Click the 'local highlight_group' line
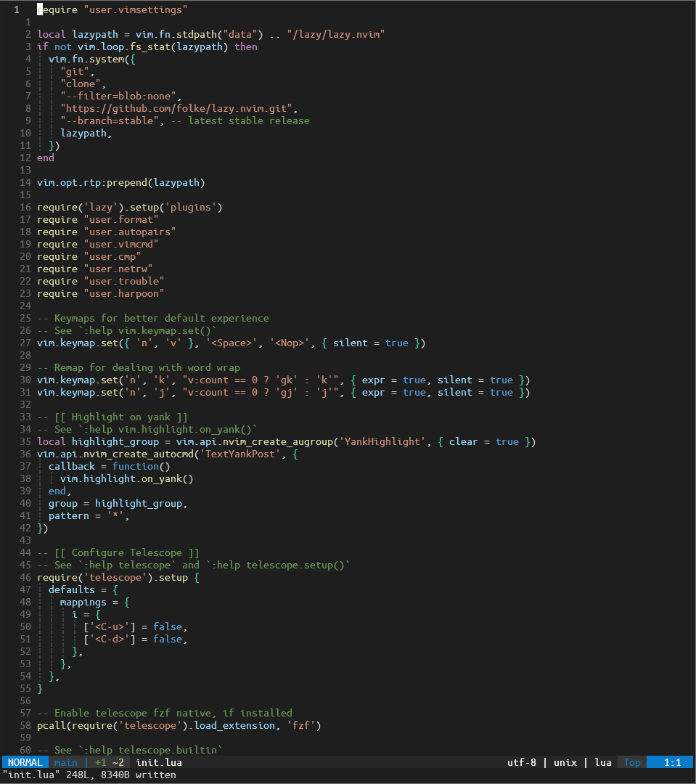 (286, 441)
